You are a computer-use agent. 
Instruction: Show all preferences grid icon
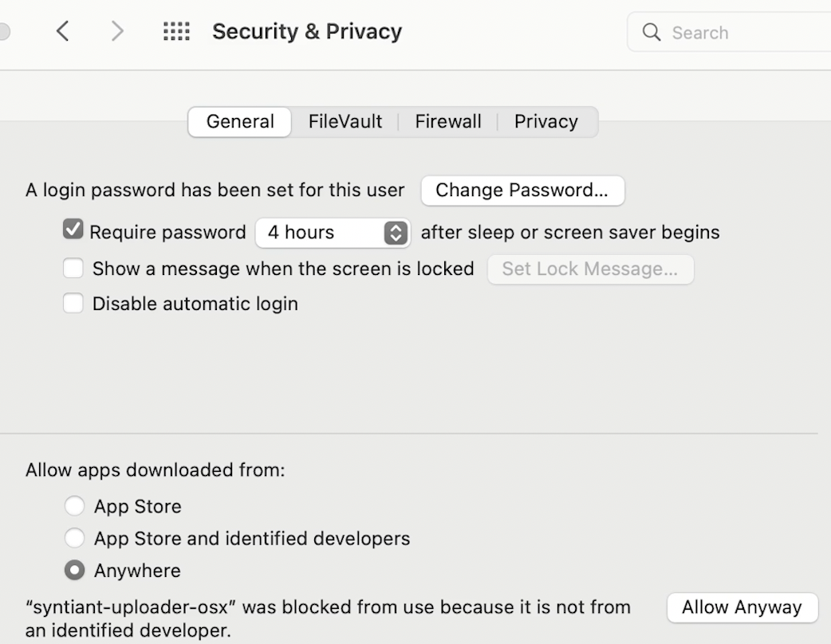pos(176,31)
